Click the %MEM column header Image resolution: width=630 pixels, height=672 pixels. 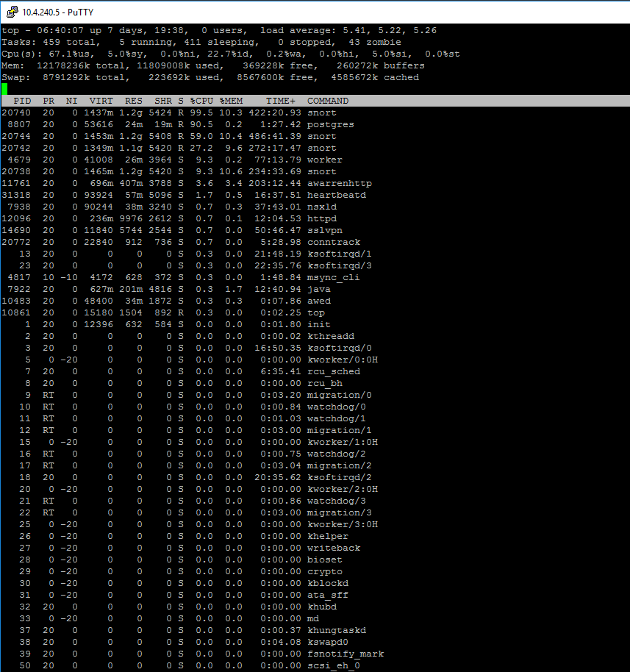point(231,101)
